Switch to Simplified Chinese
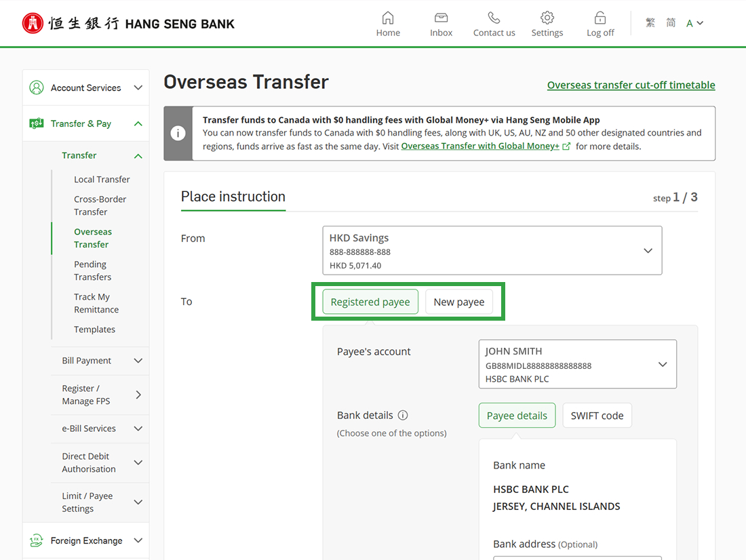 [670, 22]
